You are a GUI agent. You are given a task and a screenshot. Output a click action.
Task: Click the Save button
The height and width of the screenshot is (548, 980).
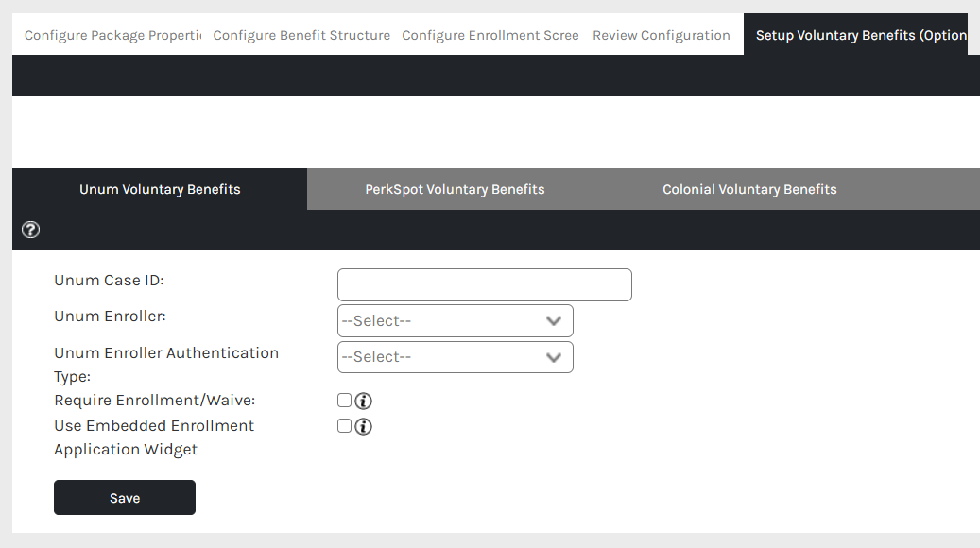pyautogui.click(x=125, y=497)
